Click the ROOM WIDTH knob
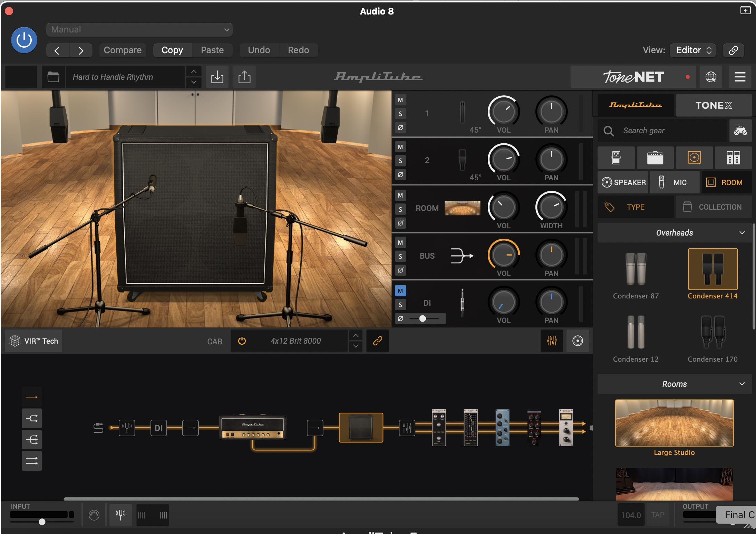The width and height of the screenshot is (756, 534). click(551, 207)
